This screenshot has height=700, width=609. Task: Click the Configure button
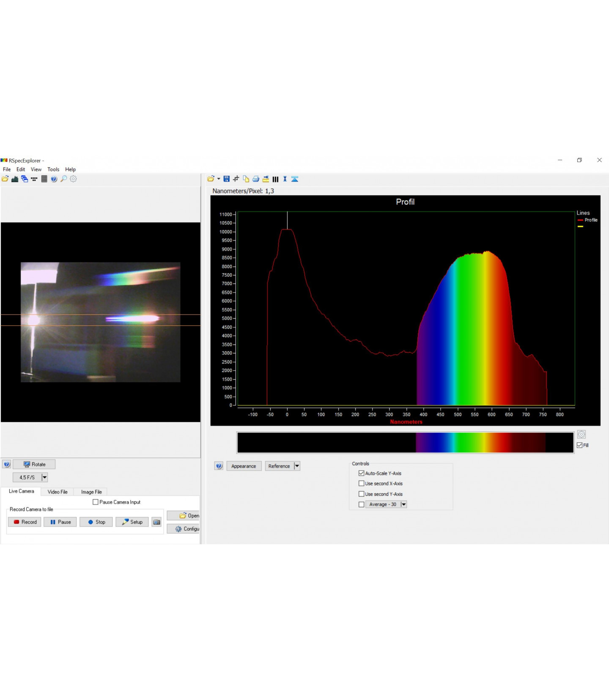point(184,529)
